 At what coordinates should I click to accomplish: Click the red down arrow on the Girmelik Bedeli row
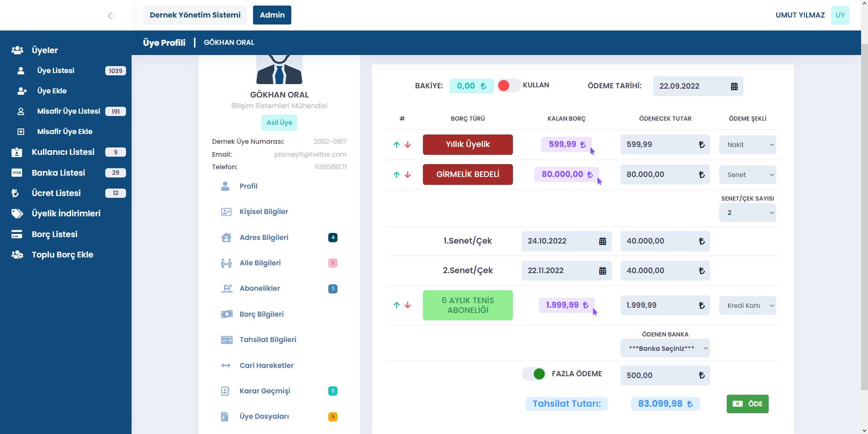click(408, 175)
